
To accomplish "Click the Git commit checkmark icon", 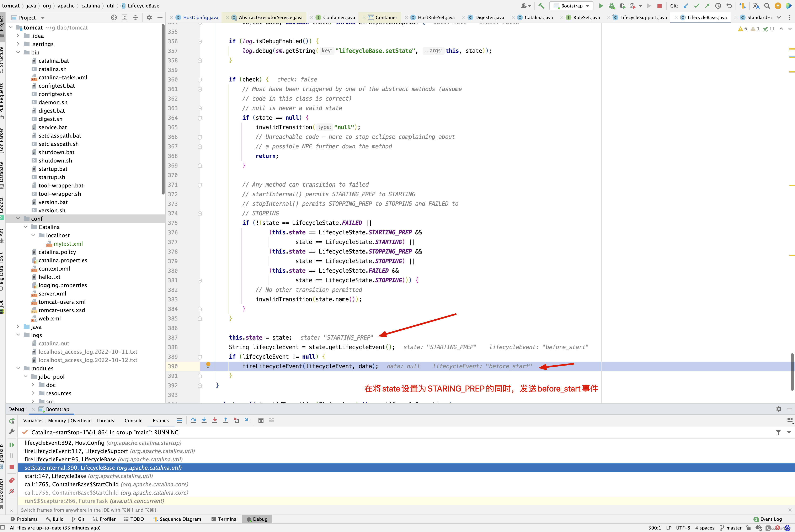I will tap(697, 6).
